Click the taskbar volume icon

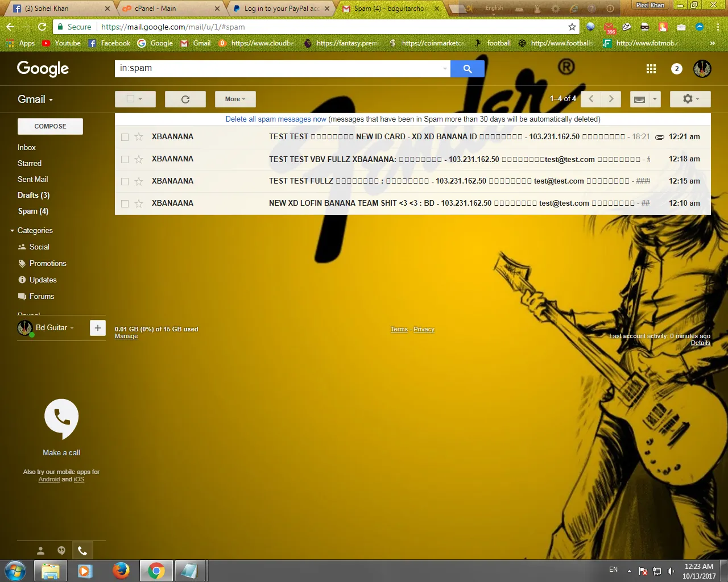671,571
